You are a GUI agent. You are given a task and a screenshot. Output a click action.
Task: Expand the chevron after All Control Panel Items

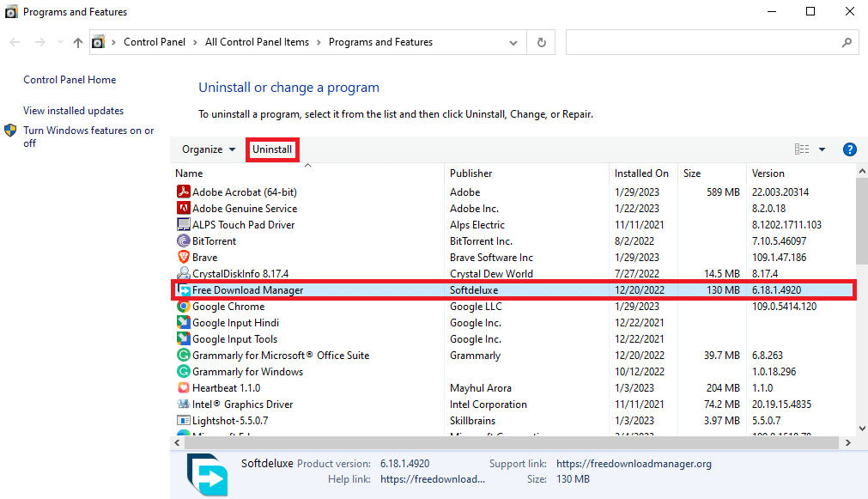tap(319, 43)
